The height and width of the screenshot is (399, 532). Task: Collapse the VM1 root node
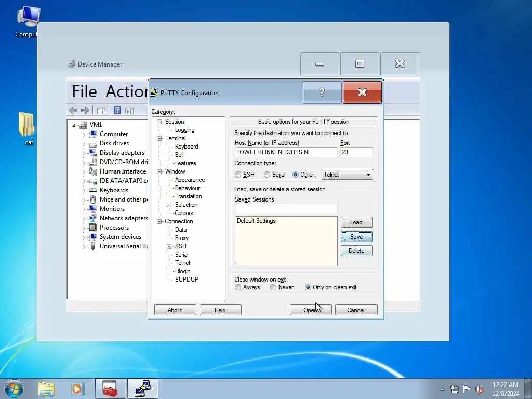[74, 125]
